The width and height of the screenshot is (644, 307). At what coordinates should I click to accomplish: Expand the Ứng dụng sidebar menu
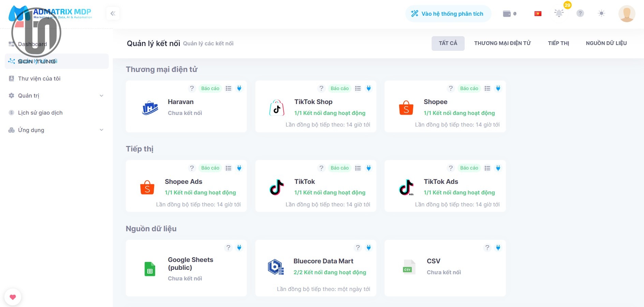pyautogui.click(x=57, y=130)
